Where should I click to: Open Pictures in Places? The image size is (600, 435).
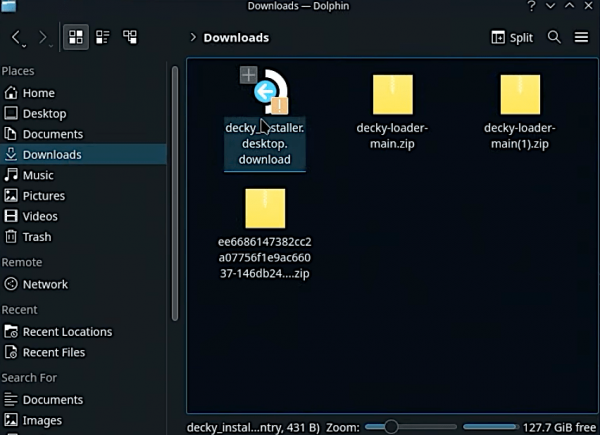coord(83,196)
